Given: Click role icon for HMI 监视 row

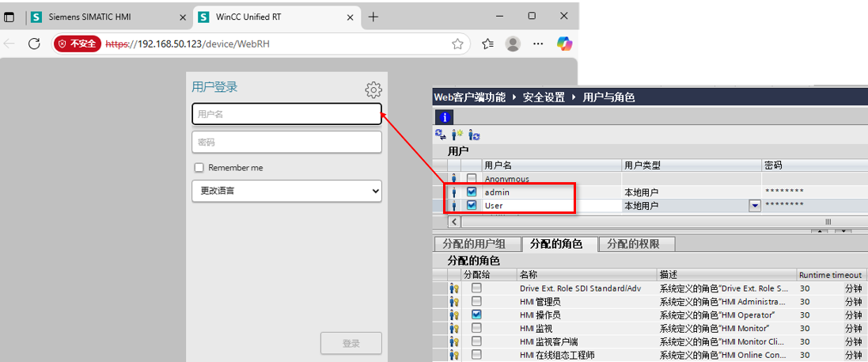Looking at the screenshot, I should tap(454, 328).
